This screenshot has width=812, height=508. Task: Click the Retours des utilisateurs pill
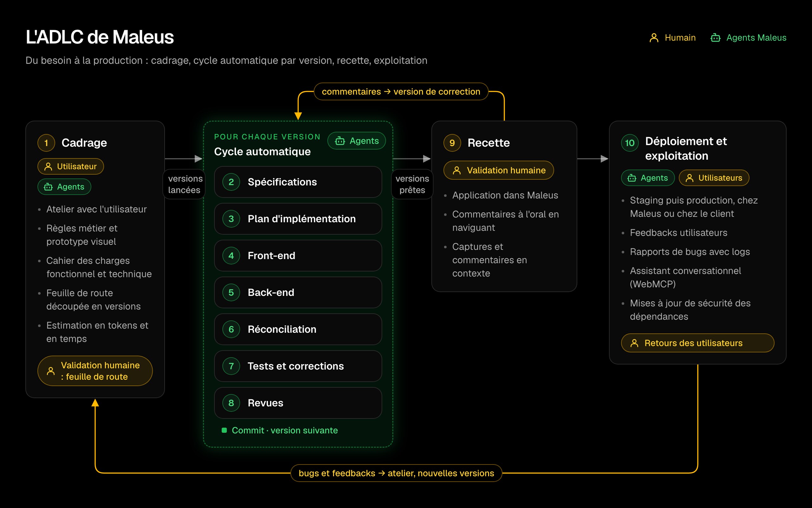pos(697,343)
